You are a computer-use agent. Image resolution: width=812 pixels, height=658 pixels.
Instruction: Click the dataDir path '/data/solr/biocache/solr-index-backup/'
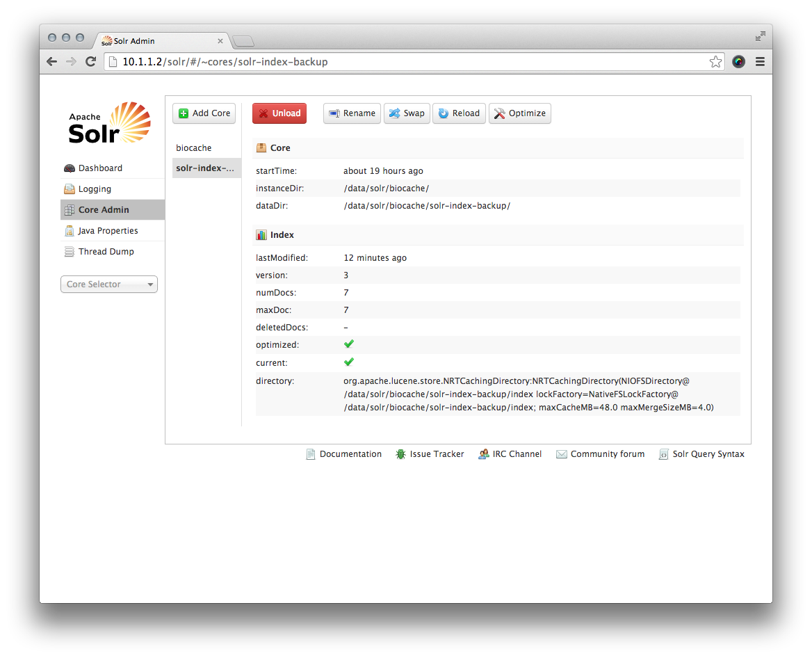[x=428, y=206]
